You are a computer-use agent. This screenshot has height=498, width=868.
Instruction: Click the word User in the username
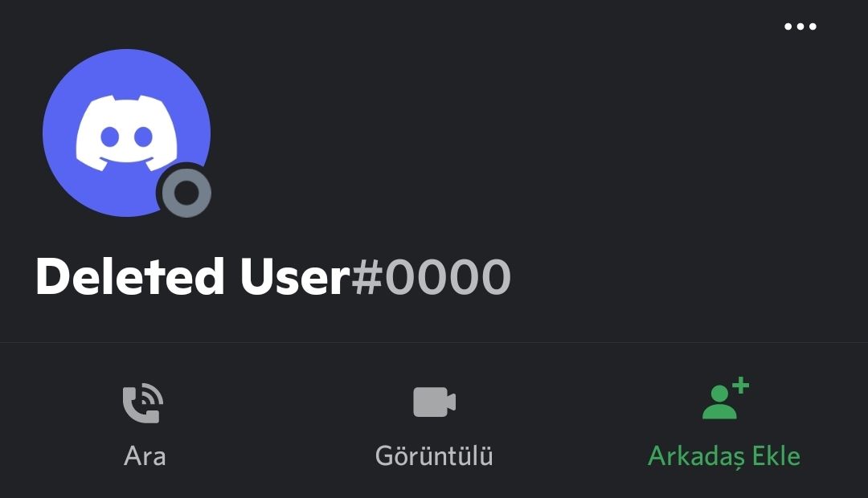295,276
